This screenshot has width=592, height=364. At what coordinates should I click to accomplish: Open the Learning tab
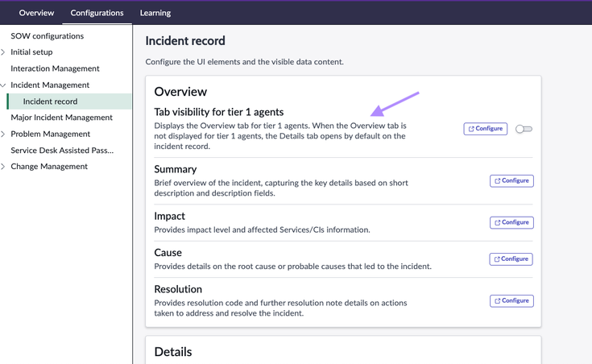coord(155,13)
